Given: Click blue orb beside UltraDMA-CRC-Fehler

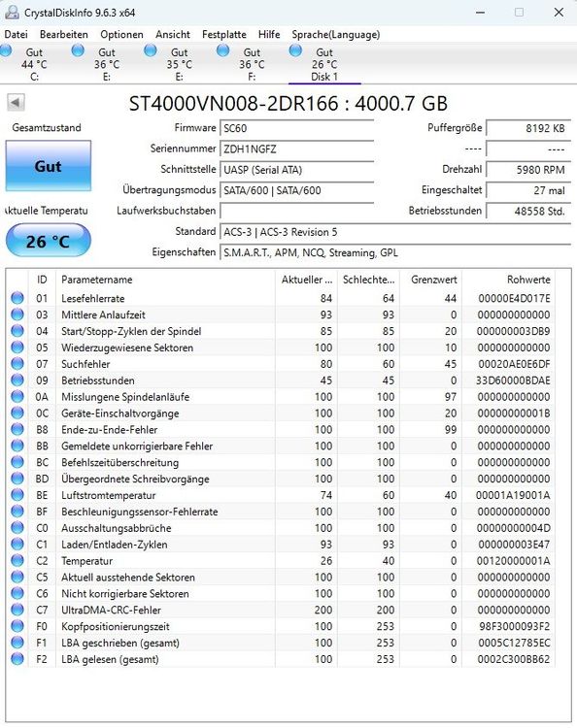Looking at the screenshot, I should pos(17,610).
